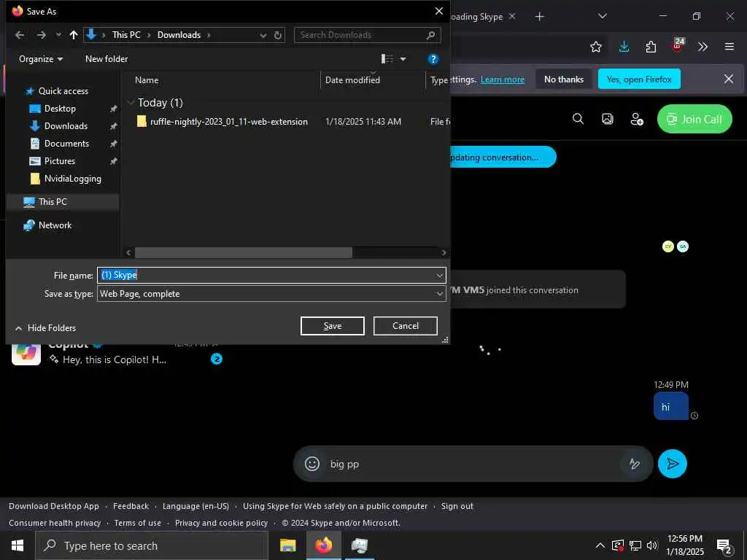Show more Firefox toolbar tools
747x560 pixels.
click(x=703, y=47)
